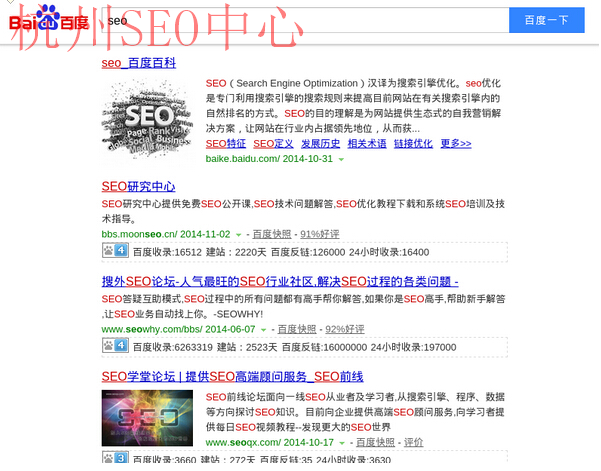Click '百度反链:126000' stat text
The height and width of the screenshot is (471, 601).
(x=308, y=252)
